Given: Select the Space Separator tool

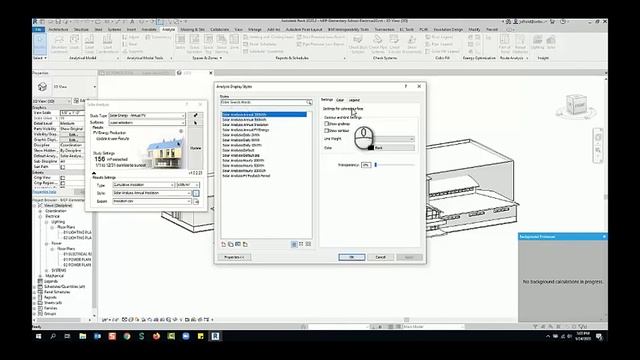Looking at the screenshot, I should 194,44.
